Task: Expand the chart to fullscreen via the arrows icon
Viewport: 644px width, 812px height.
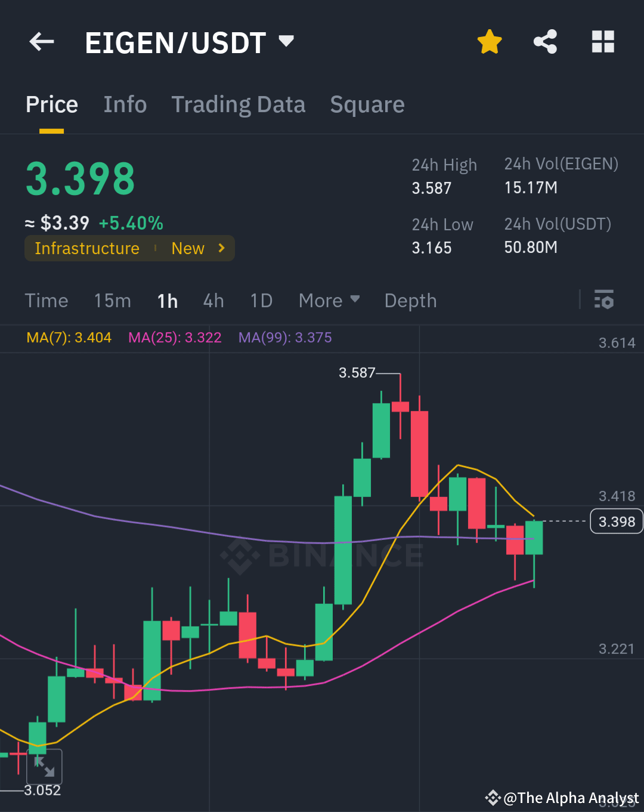Action: (44, 767)
